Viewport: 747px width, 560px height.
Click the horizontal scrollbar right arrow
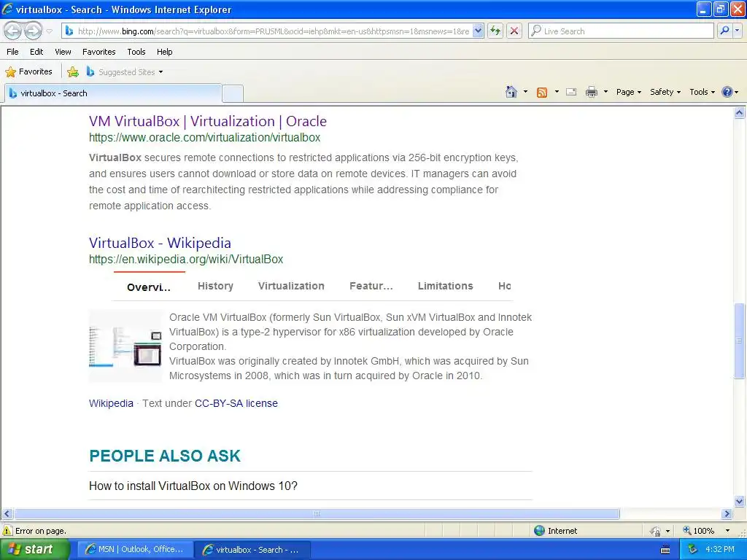click(x=727, y=514)
